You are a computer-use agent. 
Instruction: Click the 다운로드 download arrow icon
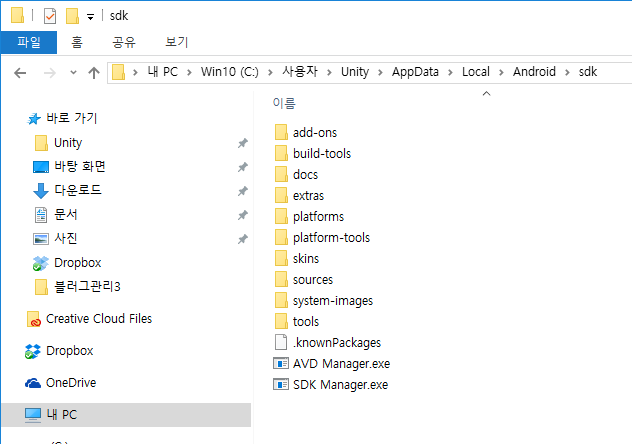41,191
